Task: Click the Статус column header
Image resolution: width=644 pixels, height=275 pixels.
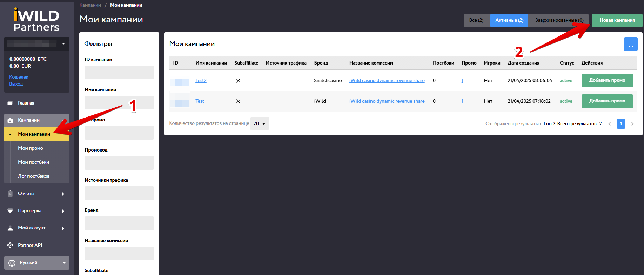Action: (567, 63)
